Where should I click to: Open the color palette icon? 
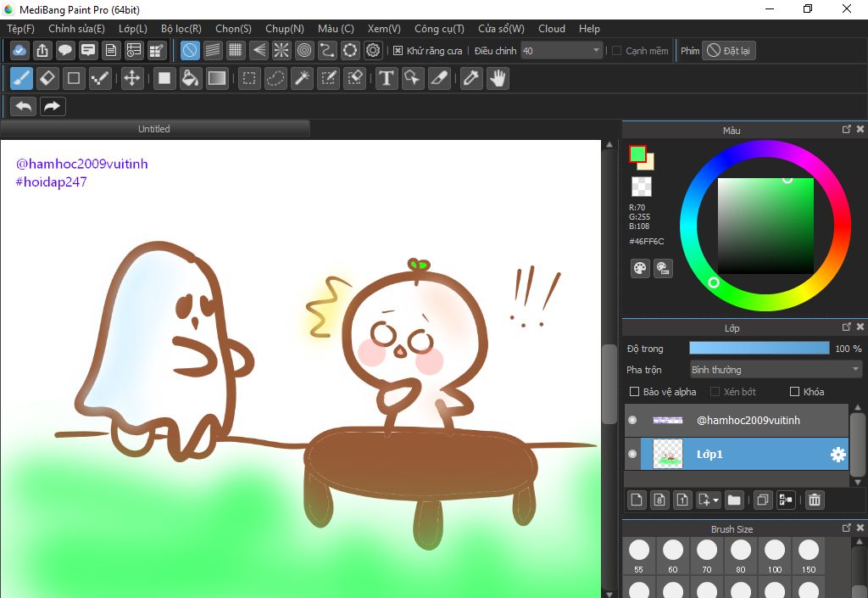tap(640, 269)
